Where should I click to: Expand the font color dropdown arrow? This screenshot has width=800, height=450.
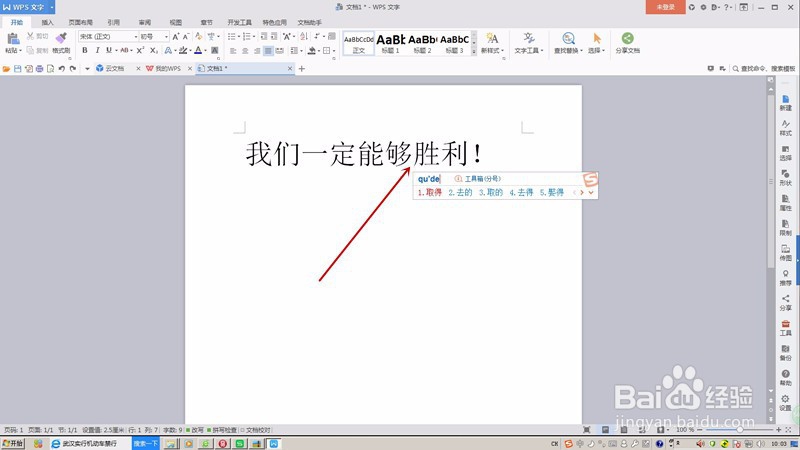click(206, 50)
